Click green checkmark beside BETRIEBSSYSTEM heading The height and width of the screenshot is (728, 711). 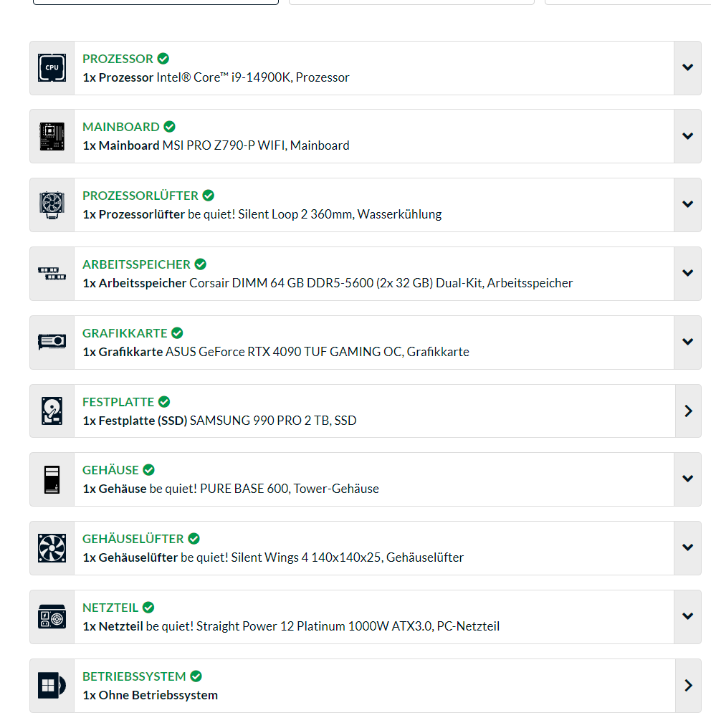pos(196,676)
